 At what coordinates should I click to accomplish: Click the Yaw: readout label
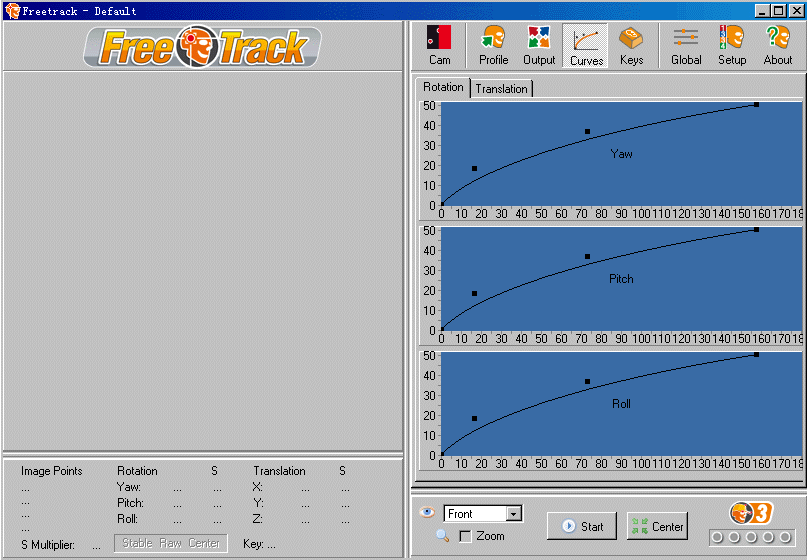pos(129,487)
